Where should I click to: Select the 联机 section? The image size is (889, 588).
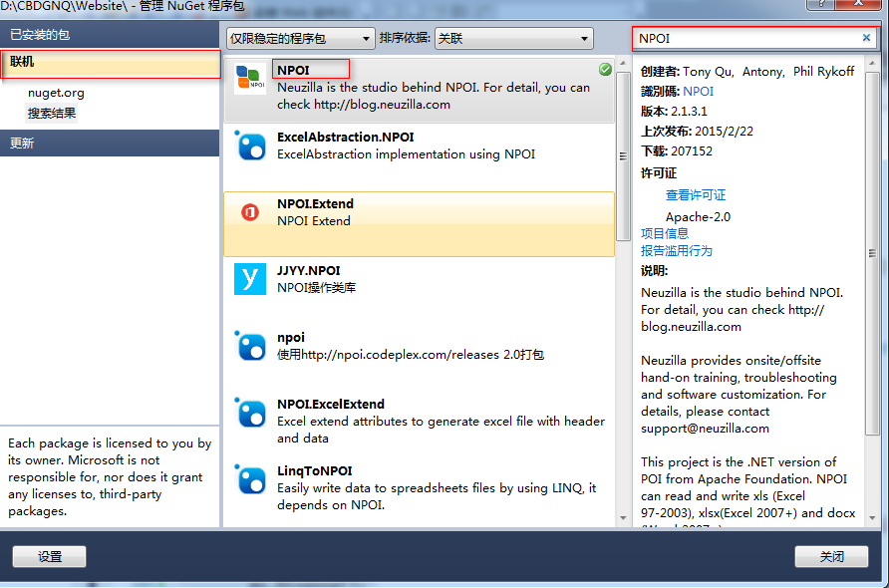click(x=111, y=63)
